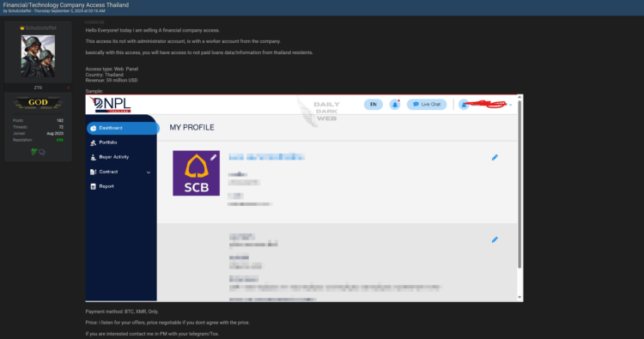Click the Dashboard pie-chart icon in sidebar
This screenshot has height=339, width=644.
point(94,128)
